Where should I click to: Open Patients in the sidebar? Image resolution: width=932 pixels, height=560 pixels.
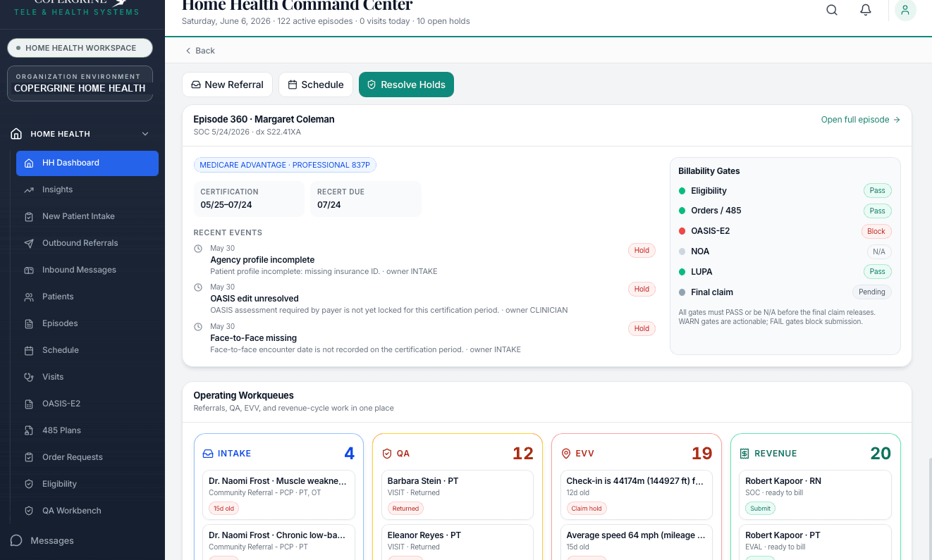tap(87, 297)
